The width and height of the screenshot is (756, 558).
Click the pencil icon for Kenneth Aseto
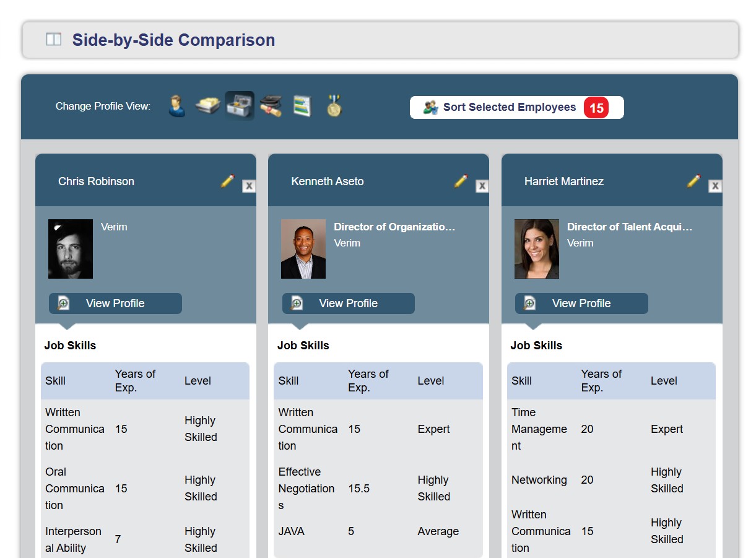(x=461, y=181)
